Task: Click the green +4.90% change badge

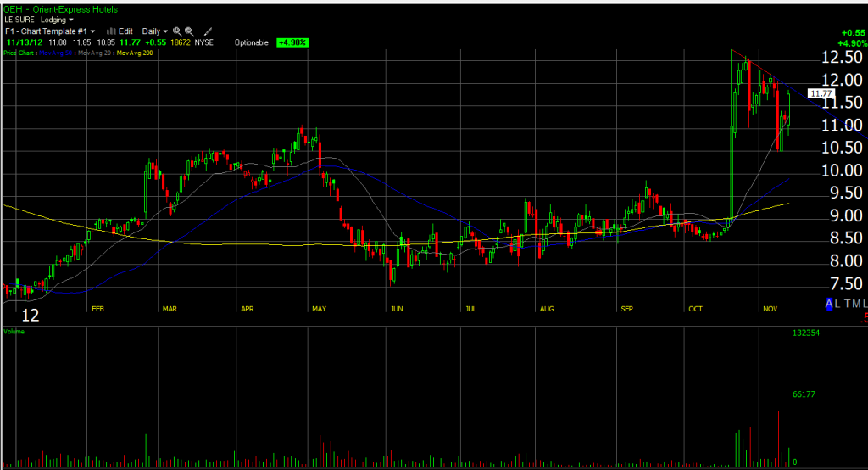Action: pos(291,42)
